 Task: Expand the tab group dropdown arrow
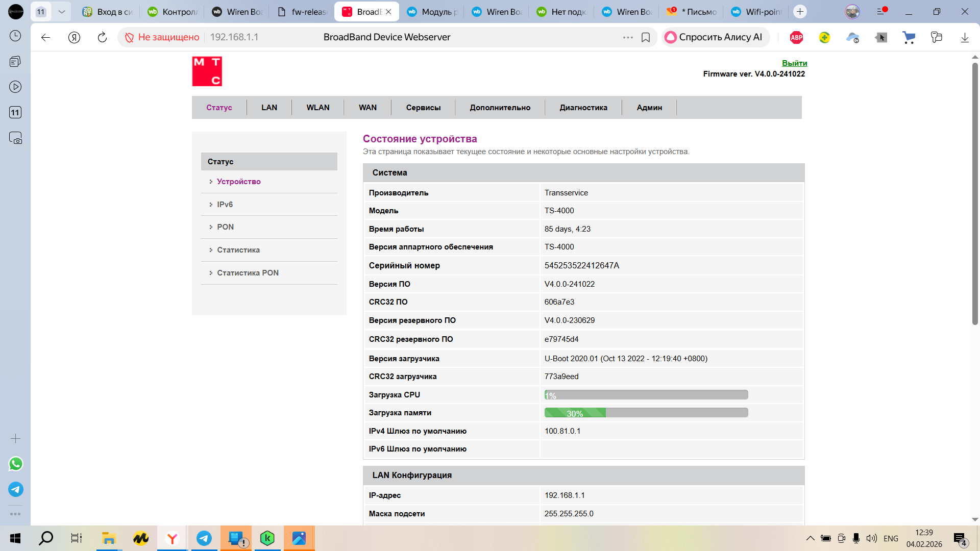[x=61, y=12]
